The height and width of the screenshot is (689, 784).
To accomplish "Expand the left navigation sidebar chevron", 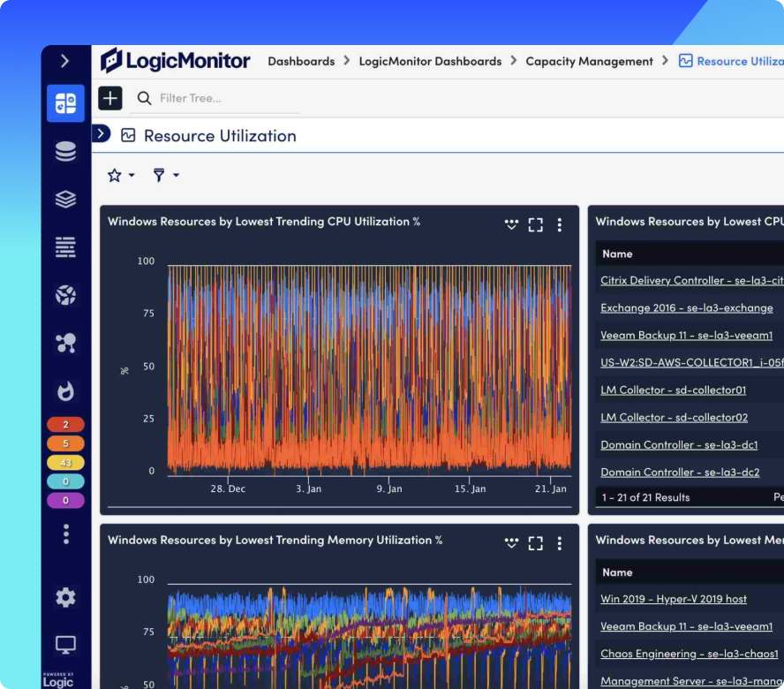I will pos(64,61).
